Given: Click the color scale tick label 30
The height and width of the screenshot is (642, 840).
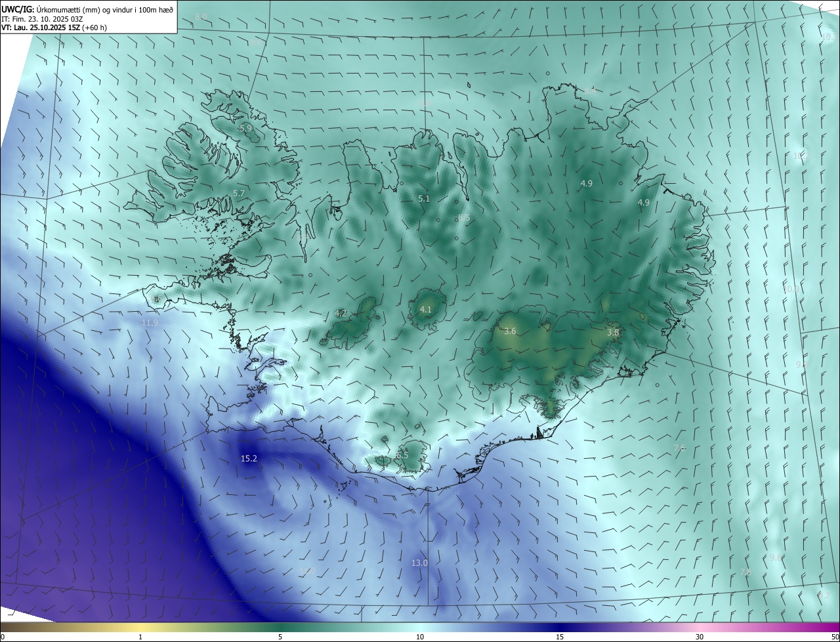Looking at the screenshot, I should click(x=700, y=637).
